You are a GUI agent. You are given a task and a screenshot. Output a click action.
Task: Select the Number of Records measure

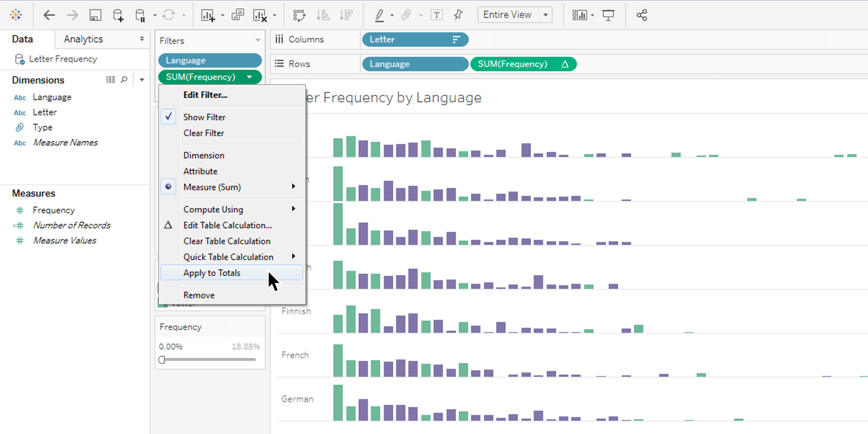click(x=72, y=225)
